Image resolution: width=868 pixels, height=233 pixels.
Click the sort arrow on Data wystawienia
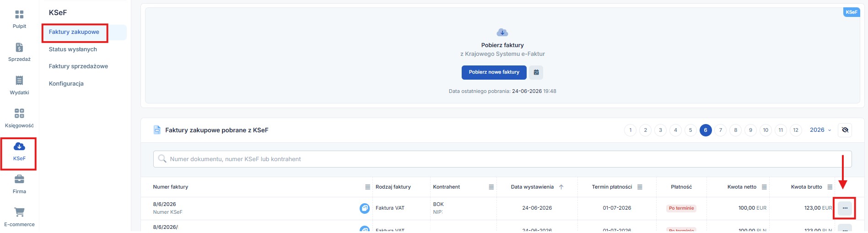tap(561, 187)
